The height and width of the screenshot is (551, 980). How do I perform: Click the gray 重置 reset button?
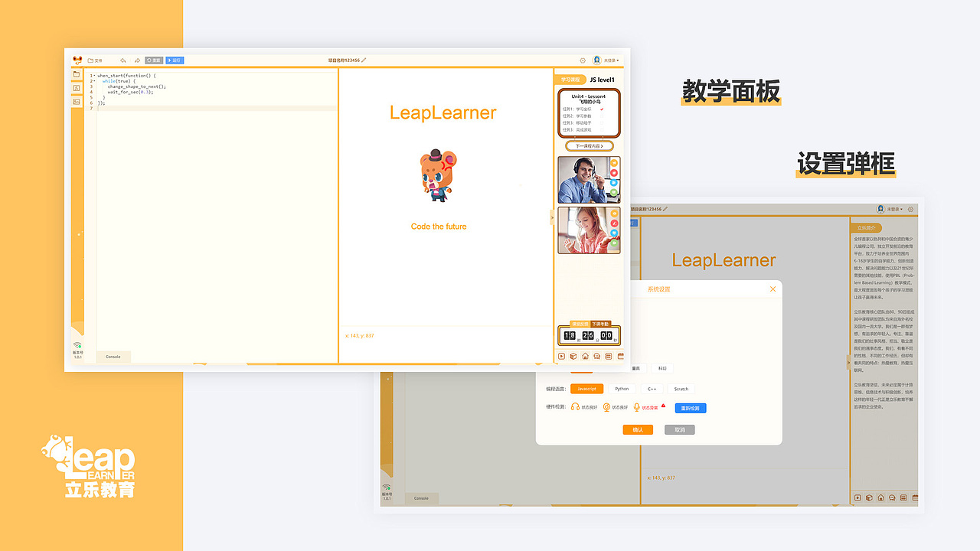tap(154, 60)
